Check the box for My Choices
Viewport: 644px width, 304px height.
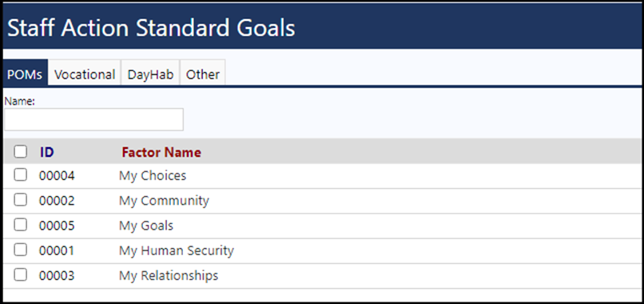[x=21, y=175]
